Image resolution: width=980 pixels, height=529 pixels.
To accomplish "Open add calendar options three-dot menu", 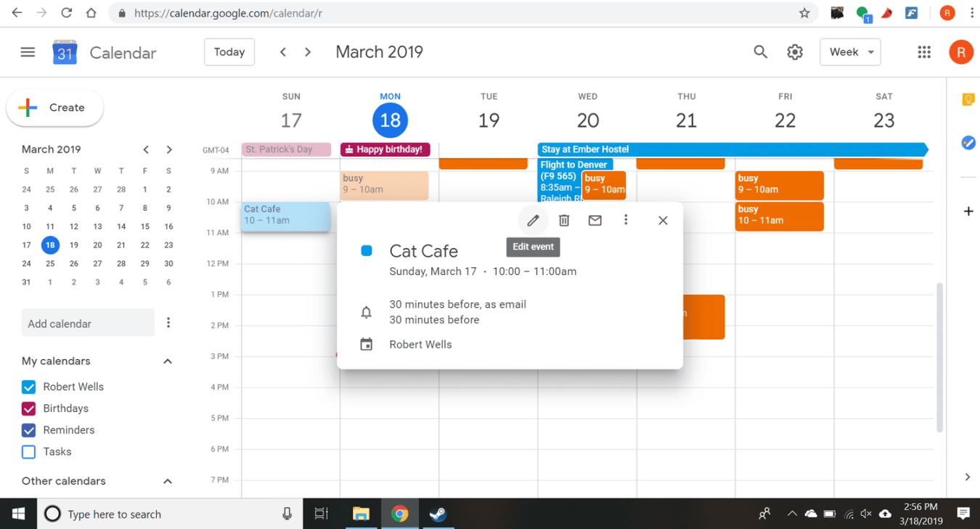I will [x=168, y=323].
